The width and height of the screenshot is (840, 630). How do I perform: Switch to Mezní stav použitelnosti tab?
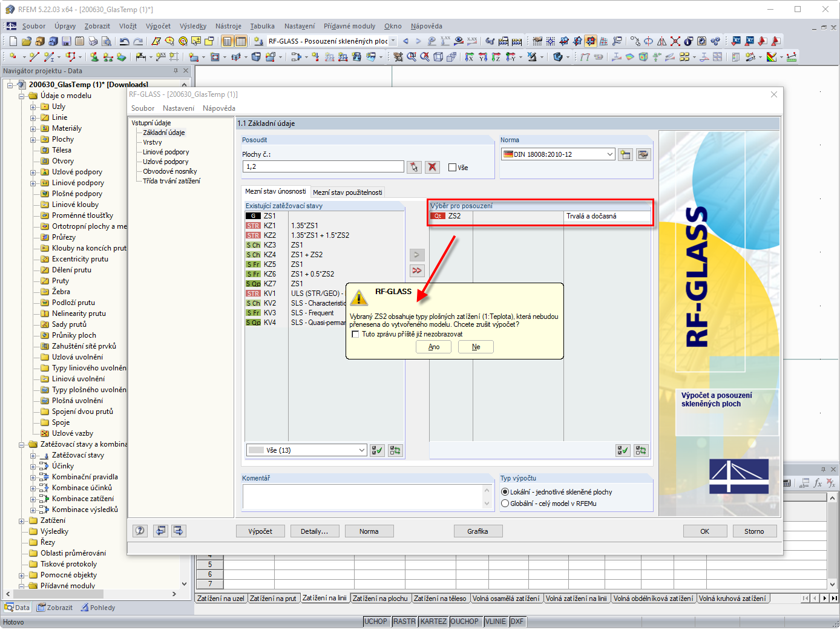click(347, 192)
